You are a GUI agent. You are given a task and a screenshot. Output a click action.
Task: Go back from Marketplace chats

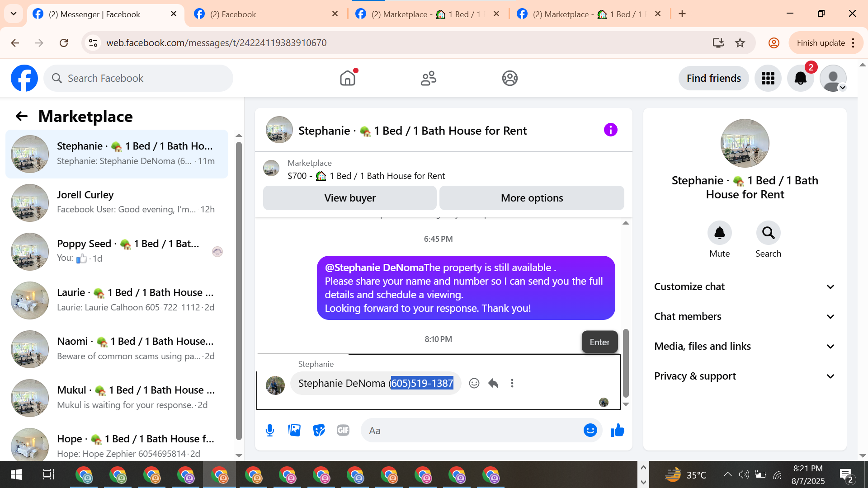22,117
